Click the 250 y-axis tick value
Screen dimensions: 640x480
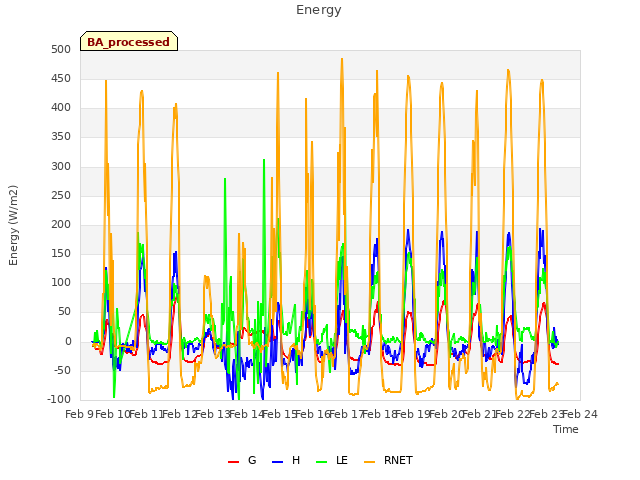[x=61, y=196]
